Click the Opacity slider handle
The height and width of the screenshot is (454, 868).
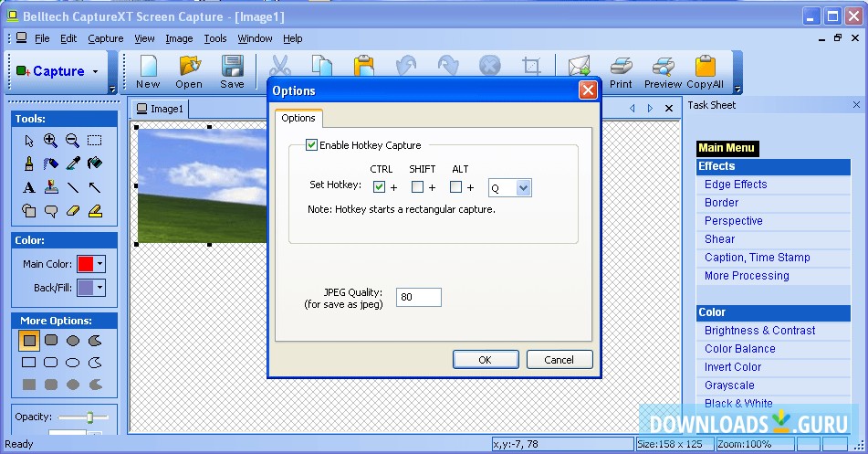tap(89, 417)
